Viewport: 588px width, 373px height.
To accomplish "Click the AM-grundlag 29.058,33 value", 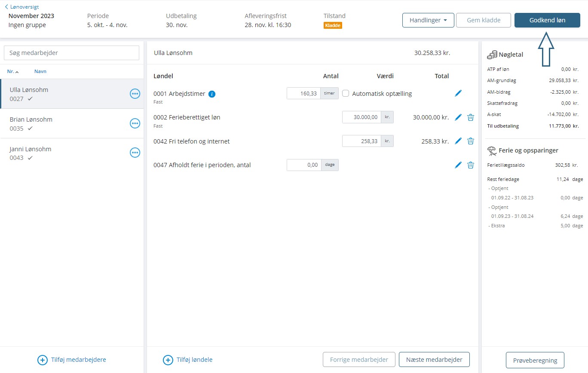I will 564,80.
